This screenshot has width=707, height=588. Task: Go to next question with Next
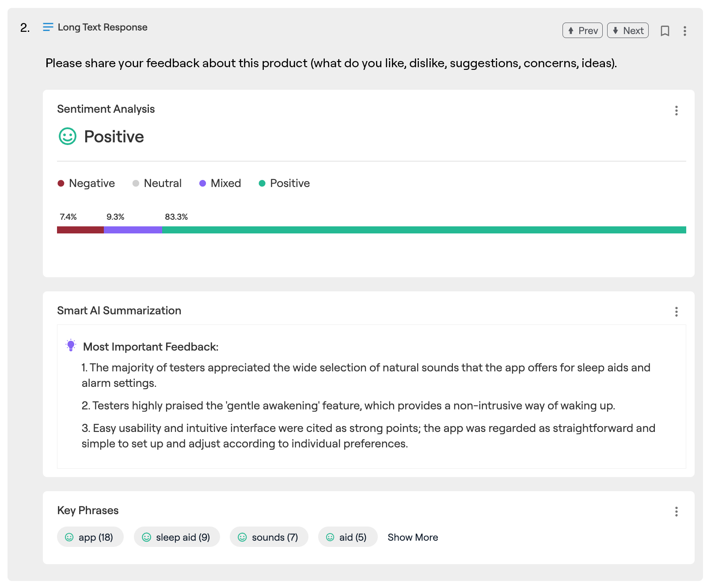(x=627, y=31)
